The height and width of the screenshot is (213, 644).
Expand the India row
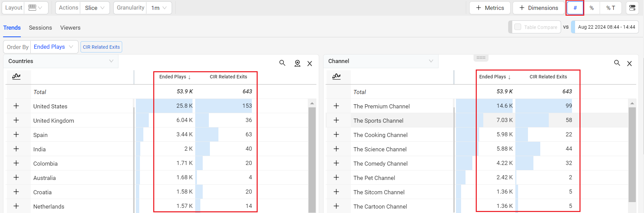coord(16,149)
